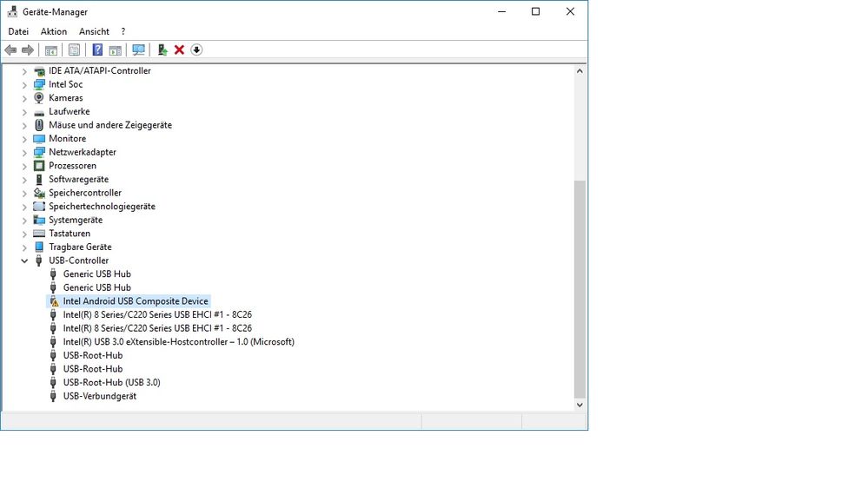868x488 pixels.
Task: Click the Properties toolbar icon
Action: [x=74, y=50]
